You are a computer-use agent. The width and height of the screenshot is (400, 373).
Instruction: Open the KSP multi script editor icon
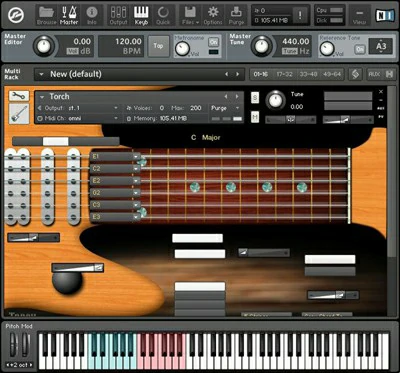coord(355,74)
